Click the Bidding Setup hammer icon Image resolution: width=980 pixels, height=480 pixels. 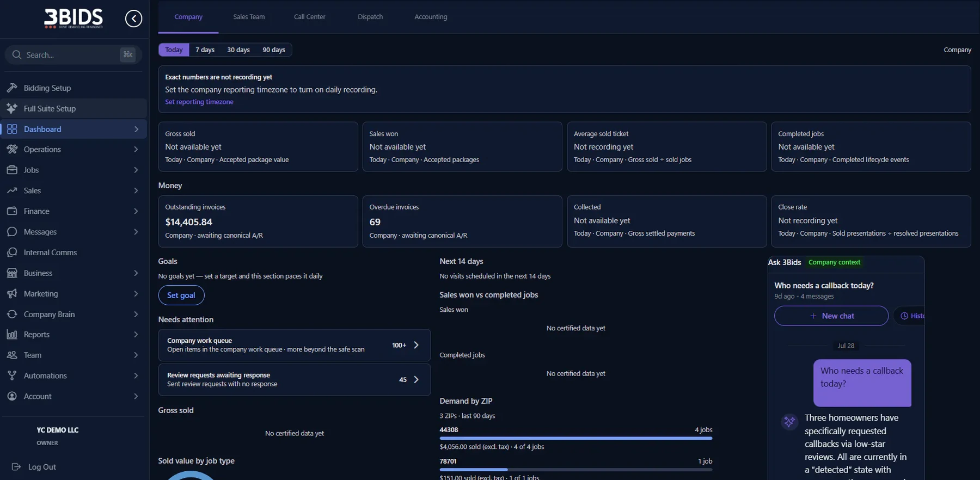[x=12, y=88]
